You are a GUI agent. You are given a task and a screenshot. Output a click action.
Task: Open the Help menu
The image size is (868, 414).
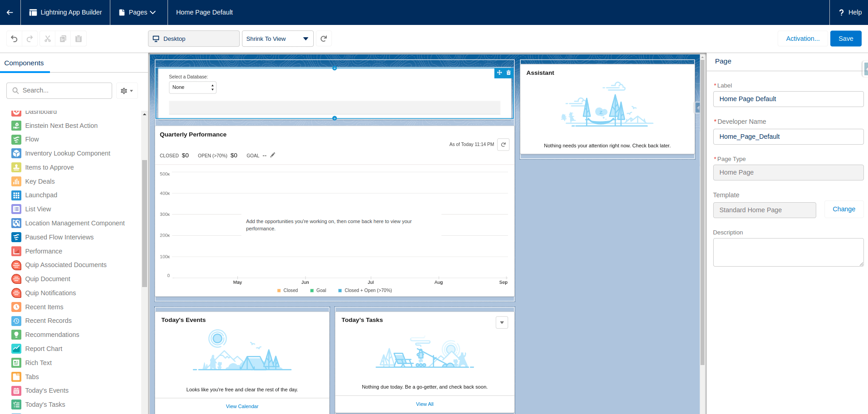pyautogui.click(x=848, y=12)
